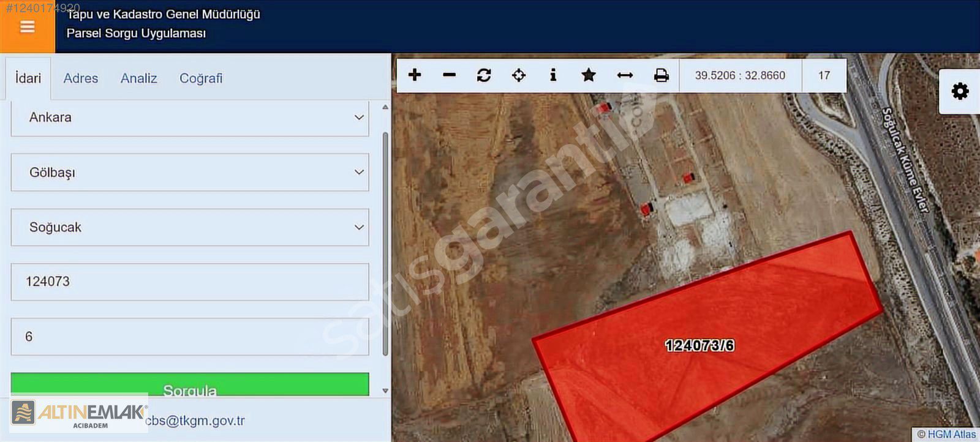Image resolution: width=980 pixels, height=442 pixels.
Task: Click the parcel number field containing 6
Action: click(x=190, y=337)
